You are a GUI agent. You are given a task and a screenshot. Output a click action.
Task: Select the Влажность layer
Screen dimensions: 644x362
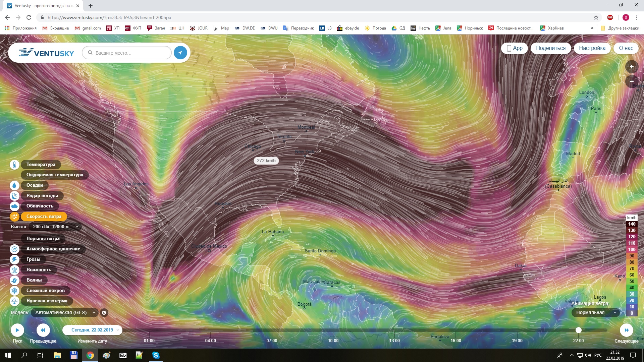click(39, 270)
